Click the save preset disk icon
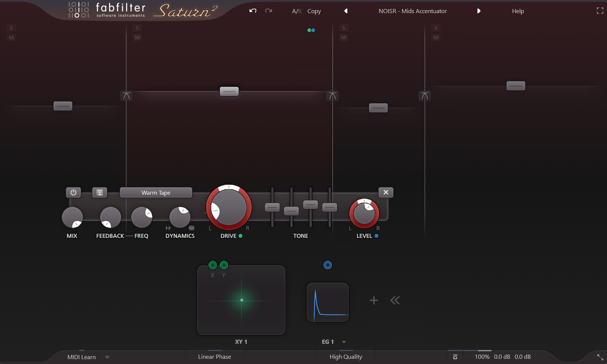Screen dimensions: 607x364 click(x=100, y=192)
